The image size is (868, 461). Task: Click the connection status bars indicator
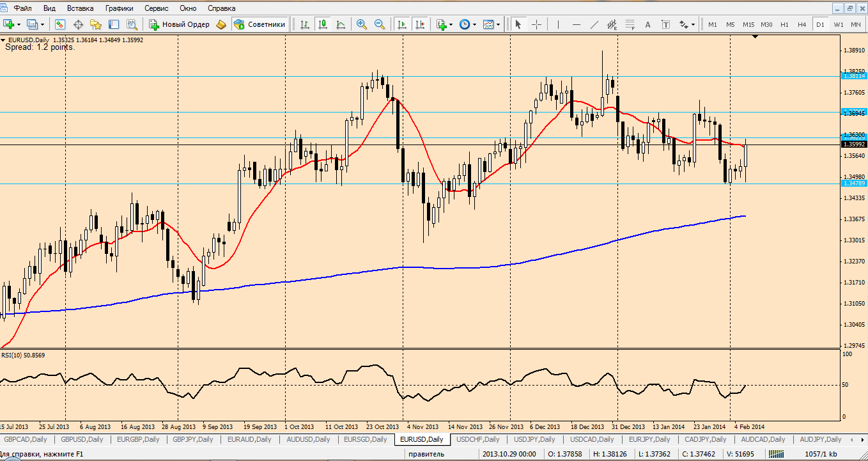(777, 454)
